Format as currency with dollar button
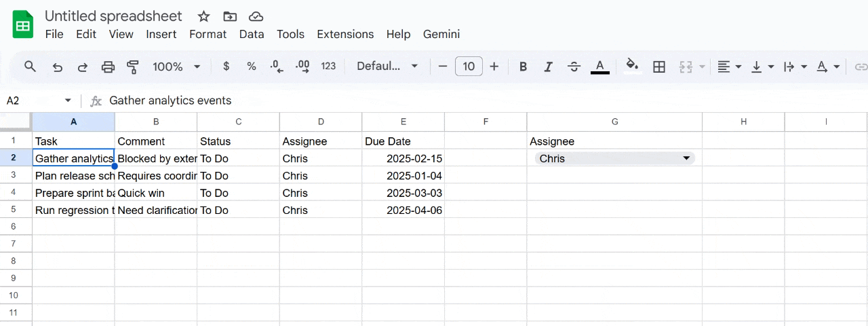Image resolution: width=868 pixels, height=326 pixels. coord(226,67)
